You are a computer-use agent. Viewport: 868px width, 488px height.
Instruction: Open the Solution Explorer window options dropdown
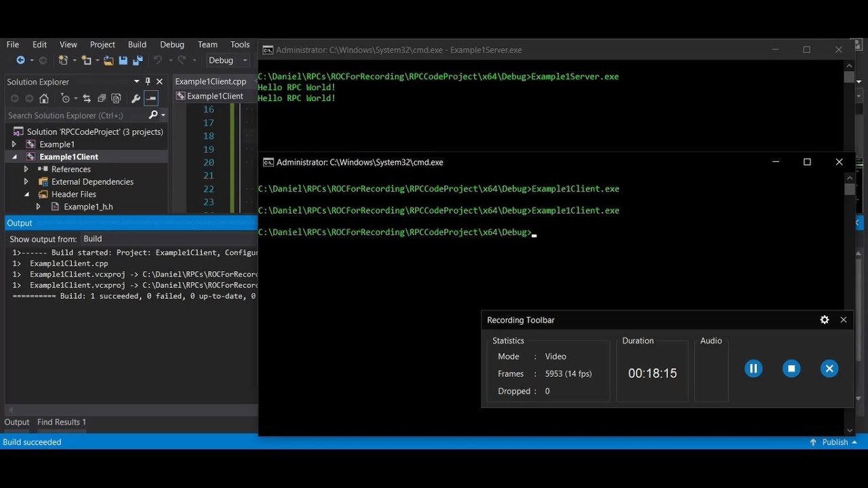pos(136,81)
